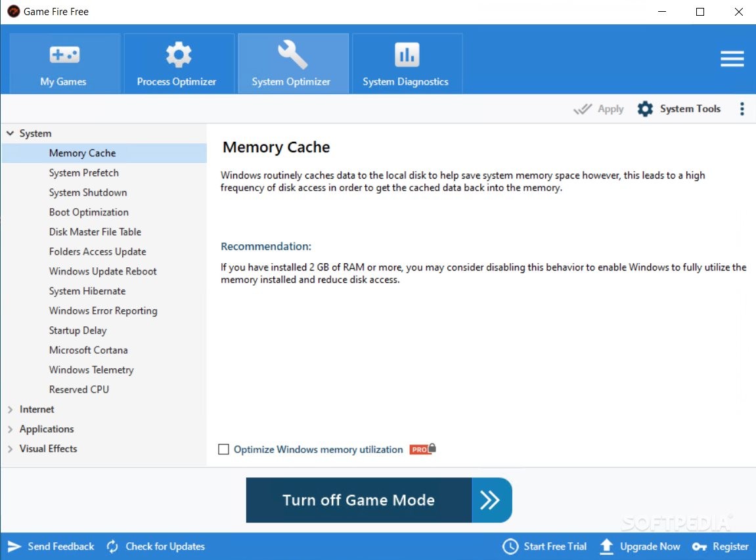Click Turn off Game Mode button
The height and width of the screenshot is (560, 756).
(x=359, y=500)
